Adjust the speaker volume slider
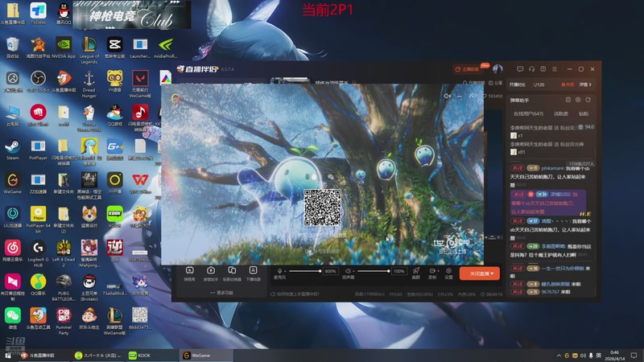This screenshot has height=362, width=644. pos(374,271)
